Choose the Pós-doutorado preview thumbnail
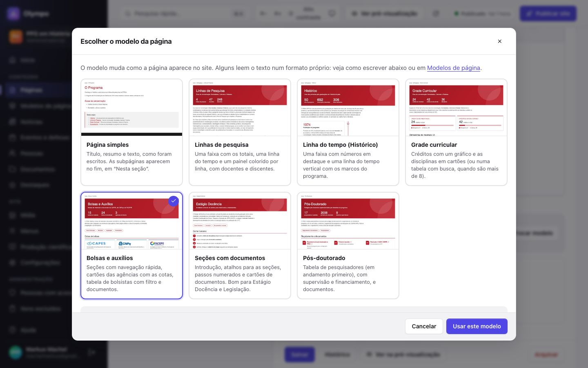 pyautogui.click(x=348, y=221)
